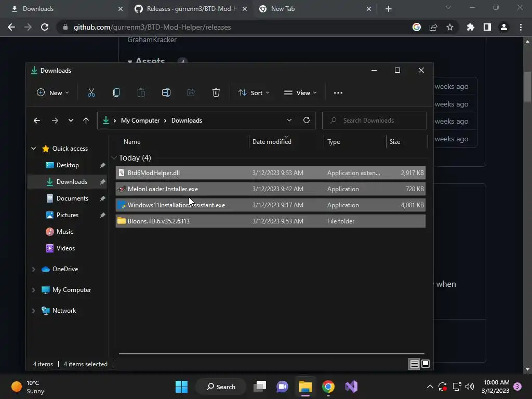
Task: Select Btd6ModHelper.dll file
Action: 270,172
